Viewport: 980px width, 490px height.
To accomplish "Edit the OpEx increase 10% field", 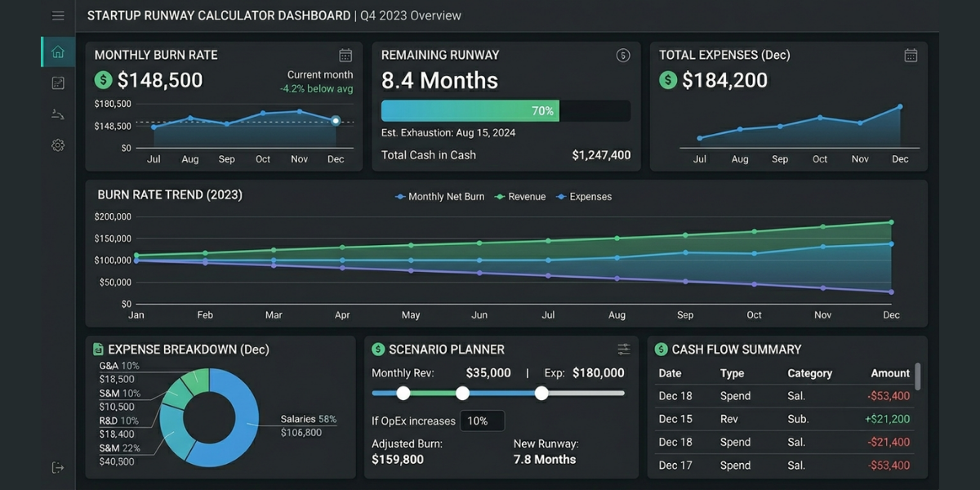I will point(482,421).
